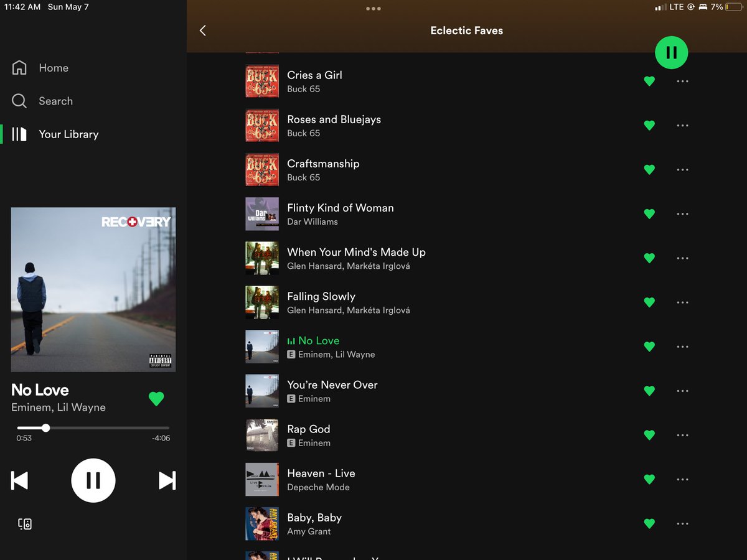Show options for When Your Mind's Made Up

682,258
